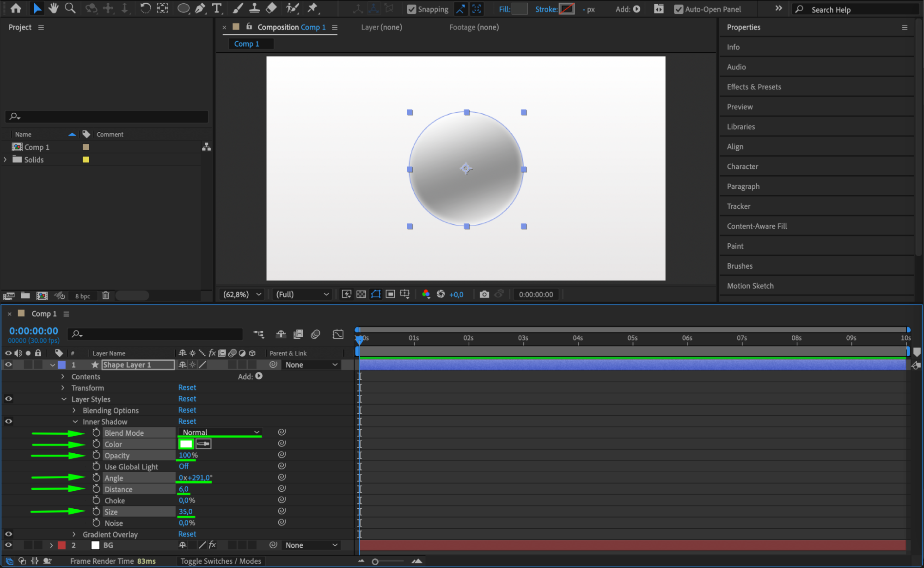Open the Effects & Presets panel

[x=753, y=87]
